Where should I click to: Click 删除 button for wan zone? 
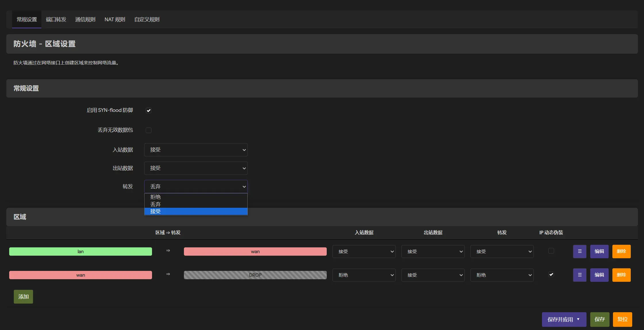pyautogui.click(x=621, y=275)
